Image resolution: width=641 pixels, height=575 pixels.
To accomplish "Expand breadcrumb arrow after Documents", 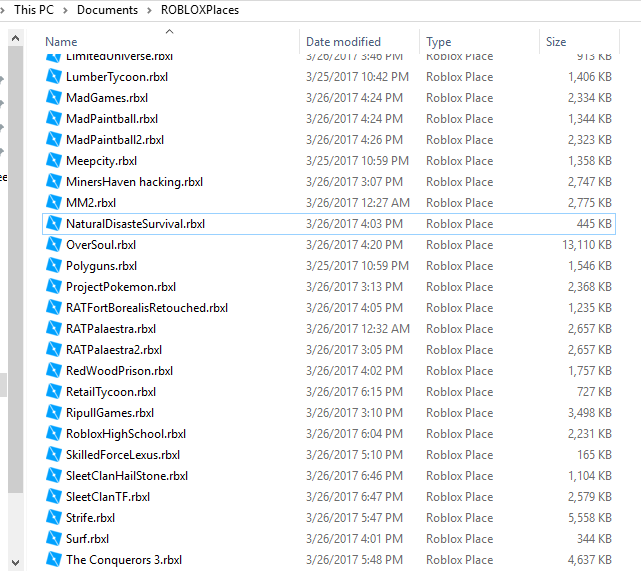I will coord(149,10).
